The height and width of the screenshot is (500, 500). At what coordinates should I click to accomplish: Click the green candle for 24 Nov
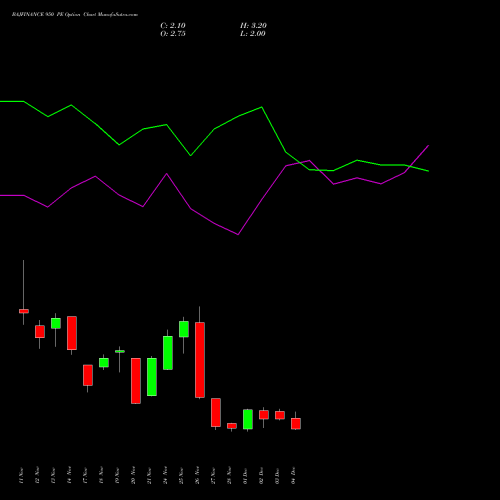tap(168, 353)
